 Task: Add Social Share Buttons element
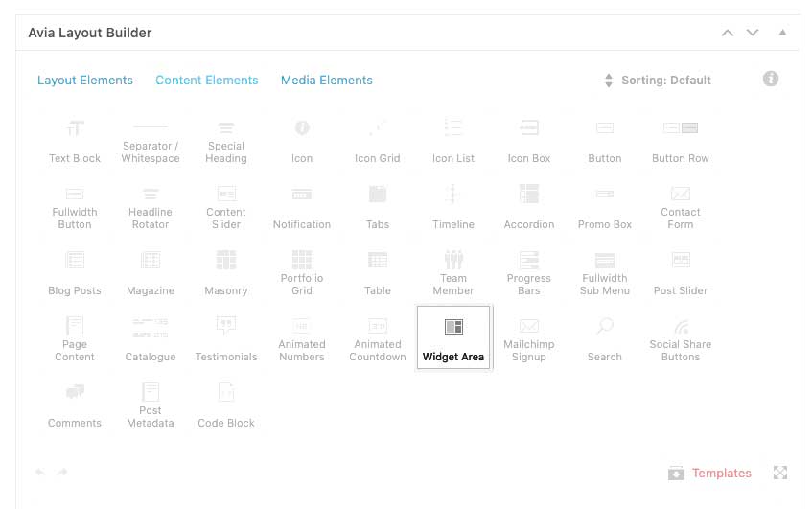click(680, 338)
